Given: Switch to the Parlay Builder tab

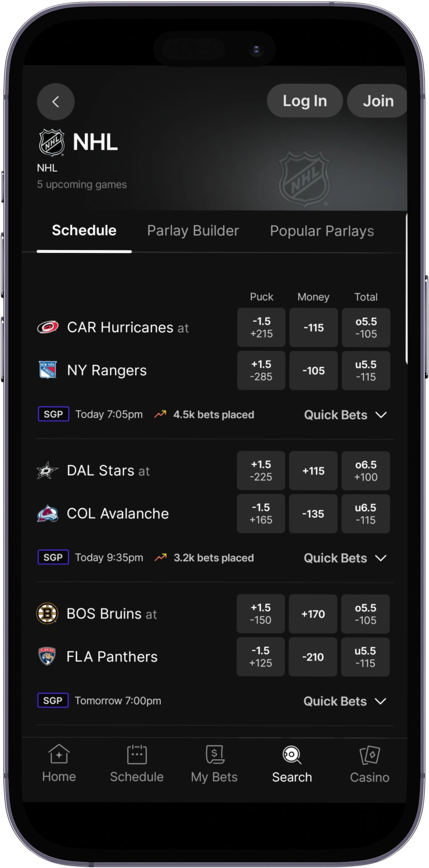Looking at the screenshot, I should [x=193, y=231].
